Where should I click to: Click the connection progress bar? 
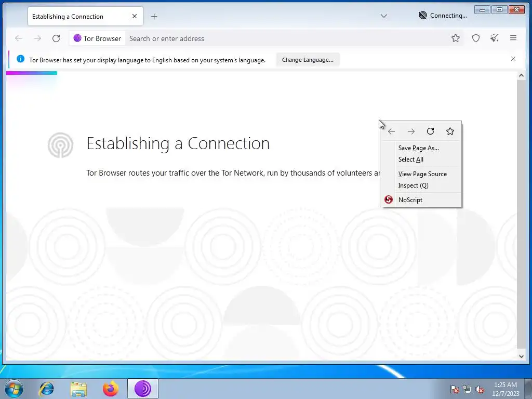(32, 73)
